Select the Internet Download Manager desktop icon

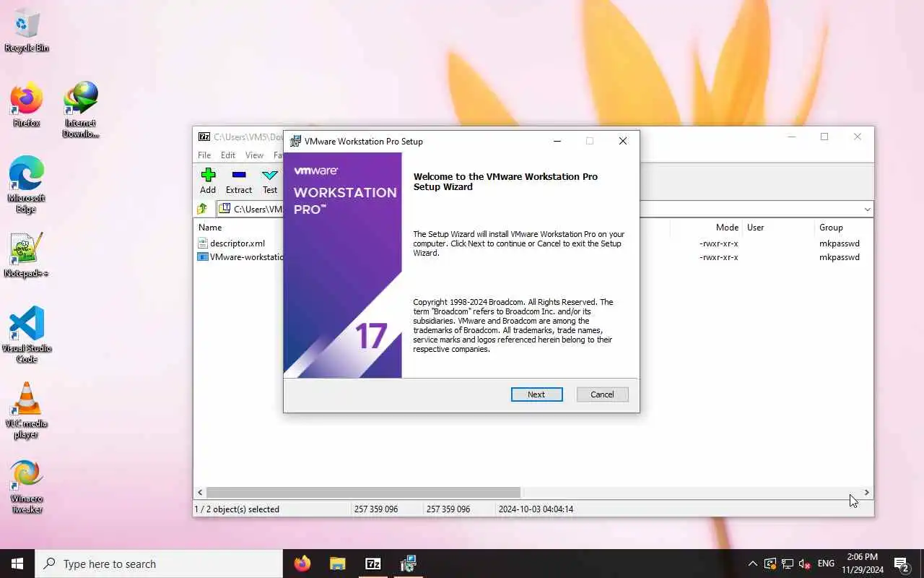[x=80, y=108]
